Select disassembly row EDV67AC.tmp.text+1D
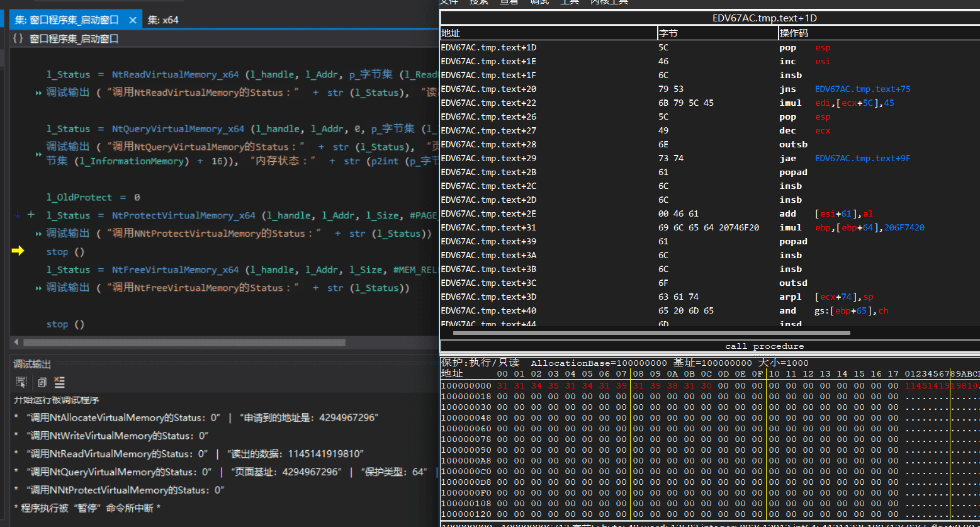Image resolution: width=980 pixels, height=527 pixels. click(710, 47)
